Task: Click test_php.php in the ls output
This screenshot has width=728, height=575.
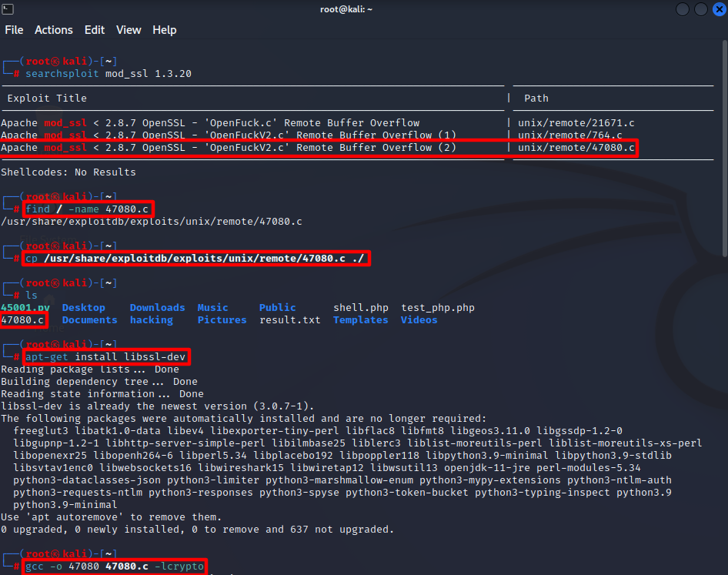Action: 437,308
